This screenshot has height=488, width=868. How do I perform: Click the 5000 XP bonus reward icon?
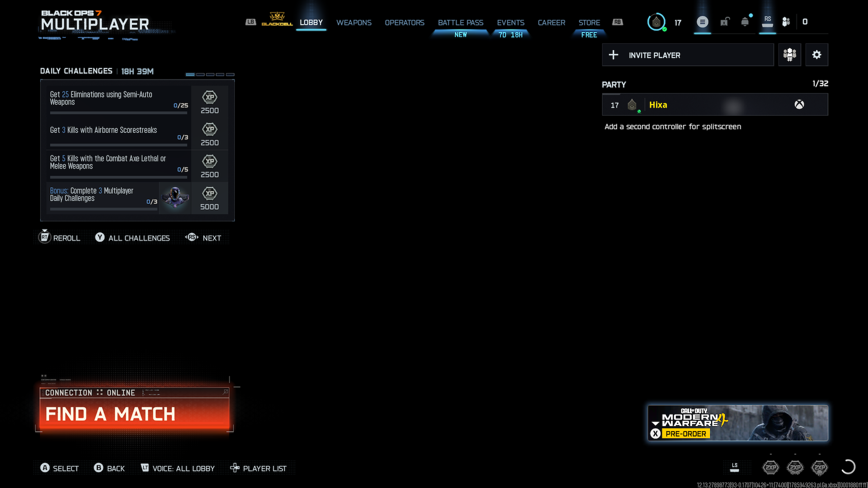pyautogui.click(x=210, y=193)
